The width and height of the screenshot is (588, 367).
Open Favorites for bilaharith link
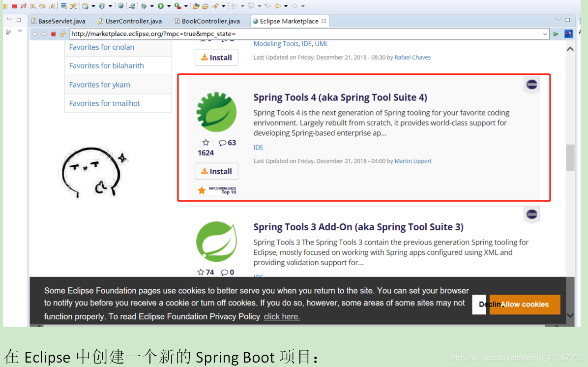click(x=107, y=65)
